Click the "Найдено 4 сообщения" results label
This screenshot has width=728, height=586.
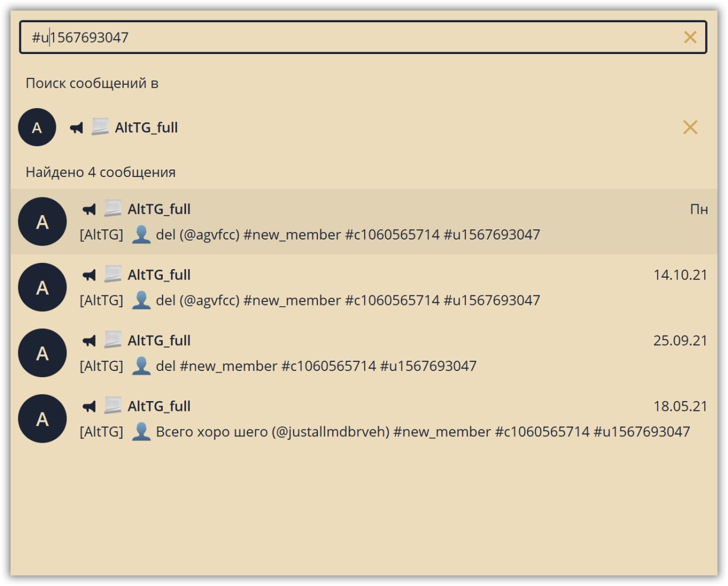coord(101,172)
